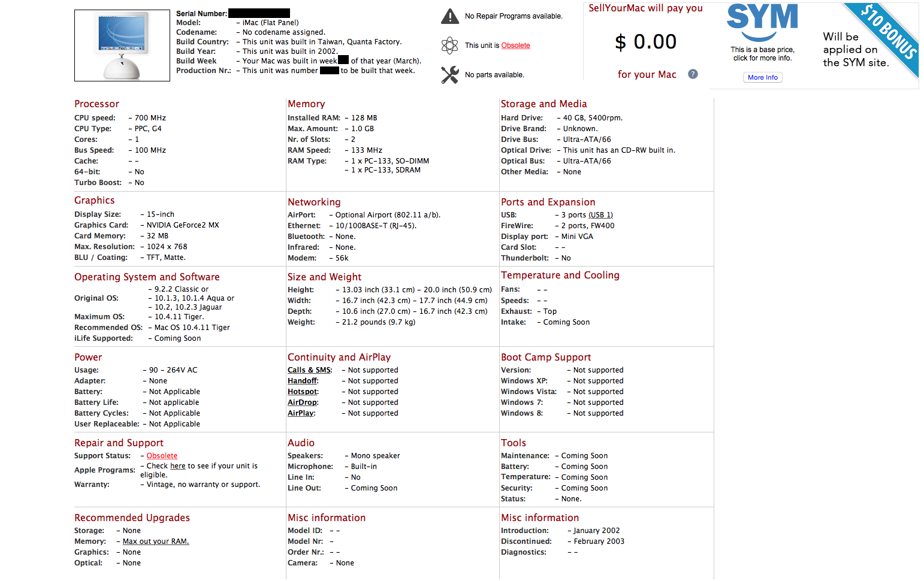Open the AirPlay link
This screenshot has height=581, width=924.
point(301,413)
